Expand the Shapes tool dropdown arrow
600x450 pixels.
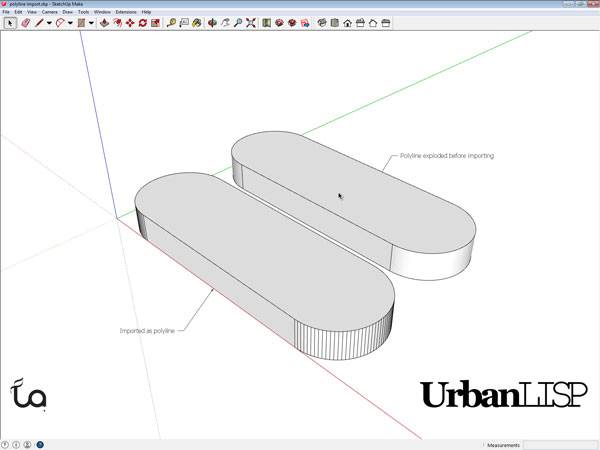tap(91, 22)
